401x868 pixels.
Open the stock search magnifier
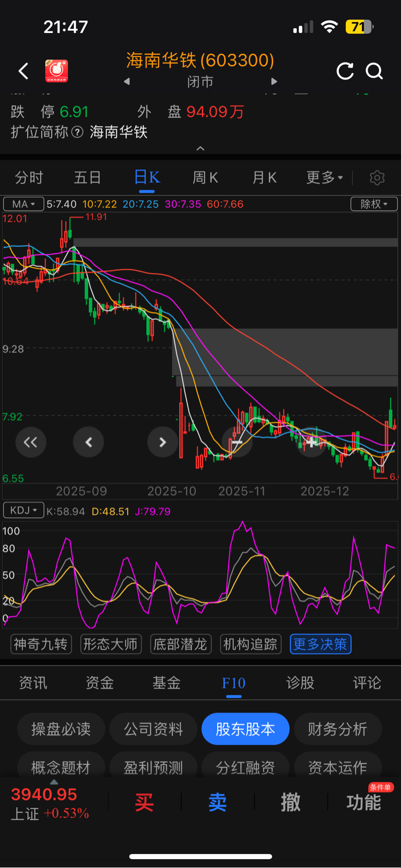374,71
